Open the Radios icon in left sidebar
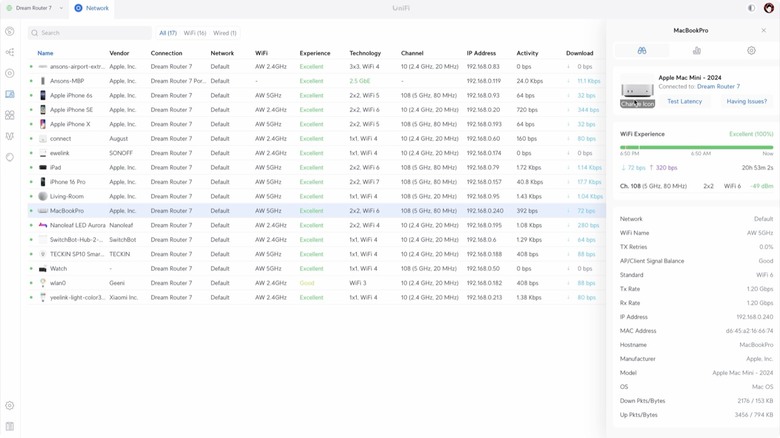The image size is (780, 438). point(9,136)
